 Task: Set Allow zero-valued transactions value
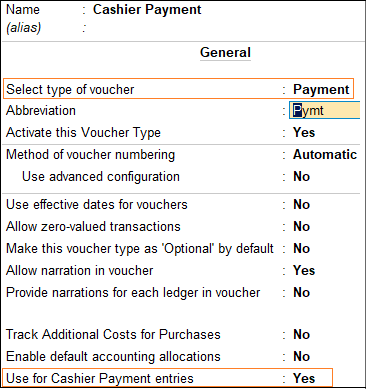pos(301,226)
